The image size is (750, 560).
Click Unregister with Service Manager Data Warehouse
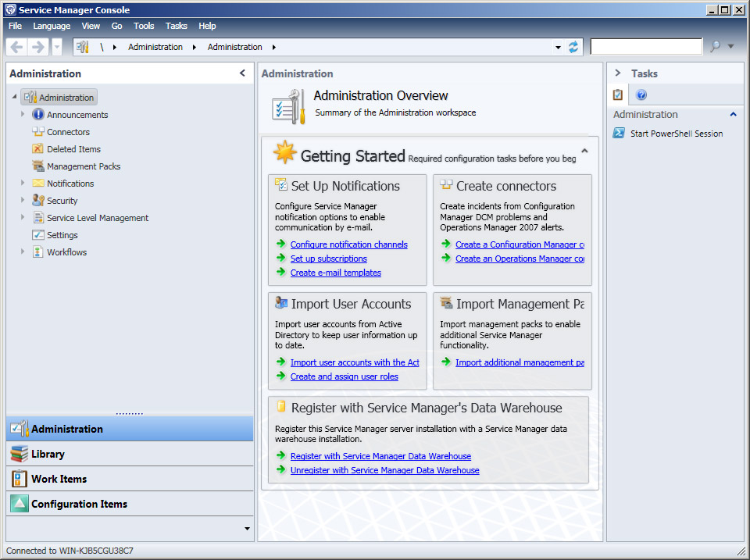tap(385, 470)
